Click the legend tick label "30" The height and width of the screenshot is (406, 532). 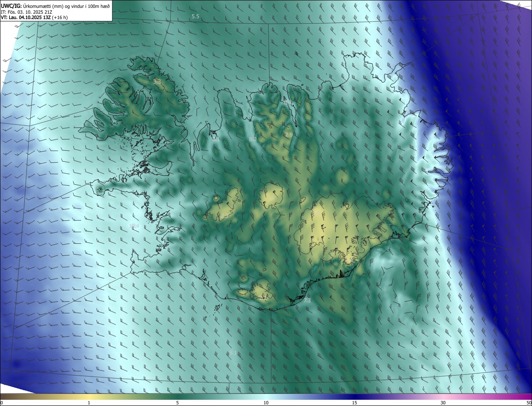[443, 403]
